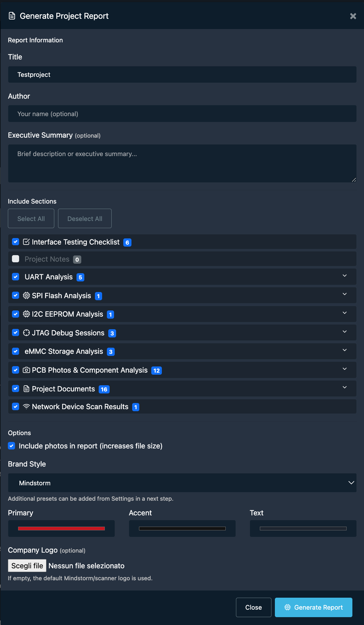Image resolution: width=364 pixels, height=625 pixels.
Task: Click the Author name input field
Action: coord(182,113)
